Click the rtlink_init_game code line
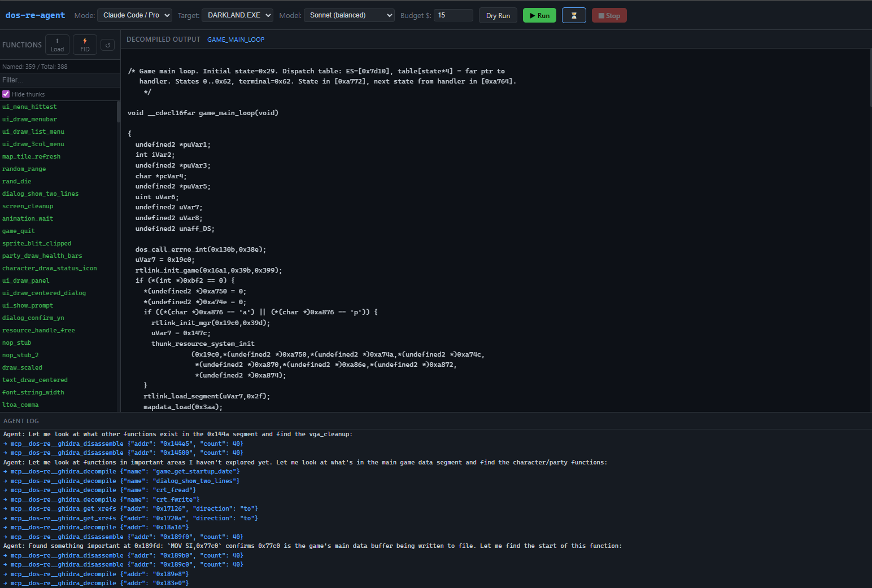Image resolution: width=872 pixels, height=588 pixels. (208, 270)
